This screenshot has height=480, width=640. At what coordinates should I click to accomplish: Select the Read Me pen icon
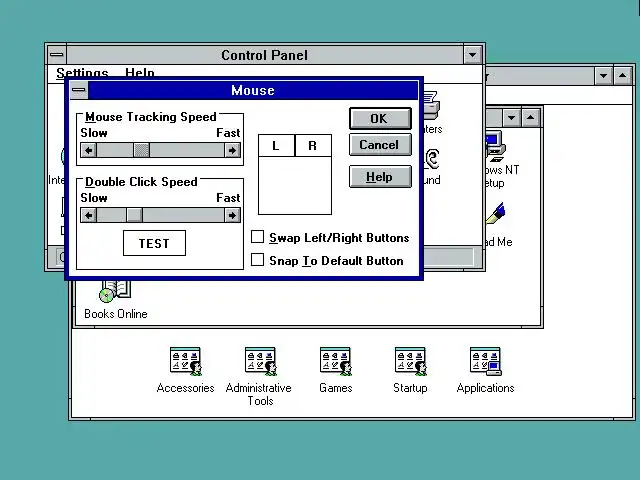pos(496,213)
